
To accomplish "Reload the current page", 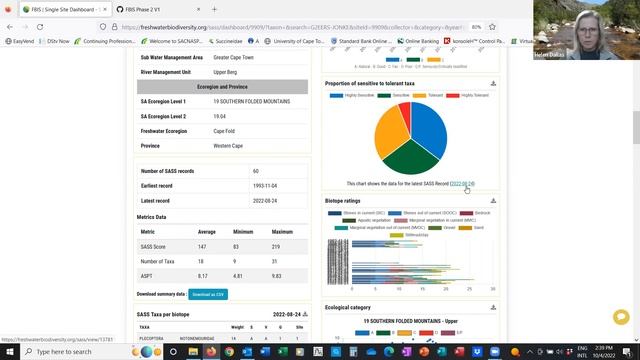I will tap(40, 27).
